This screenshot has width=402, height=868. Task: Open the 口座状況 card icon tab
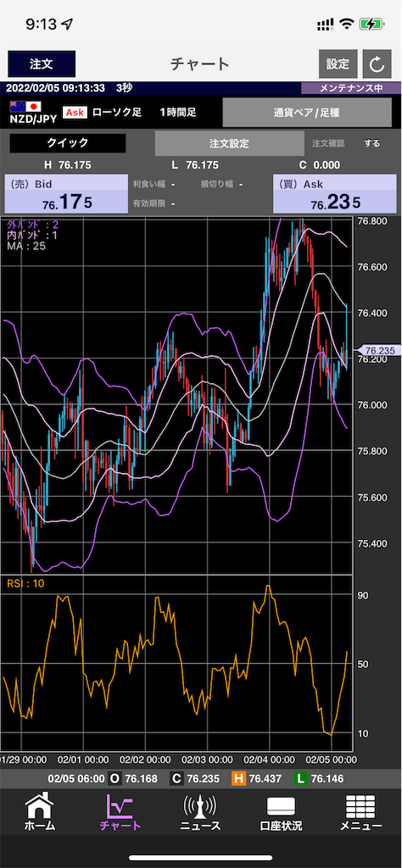click(281, 813)
